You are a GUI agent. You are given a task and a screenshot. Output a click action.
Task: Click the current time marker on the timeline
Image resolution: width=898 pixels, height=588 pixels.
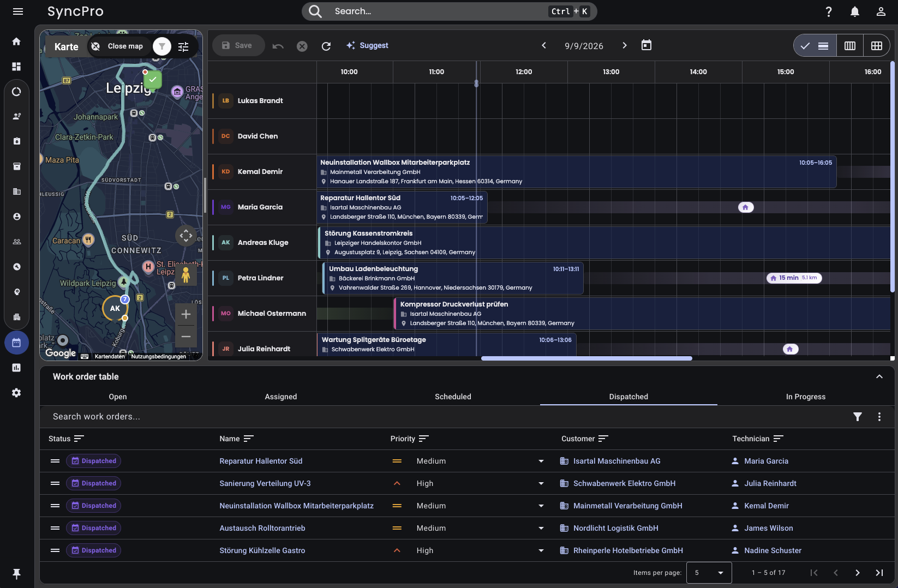(x=476, y=83)
